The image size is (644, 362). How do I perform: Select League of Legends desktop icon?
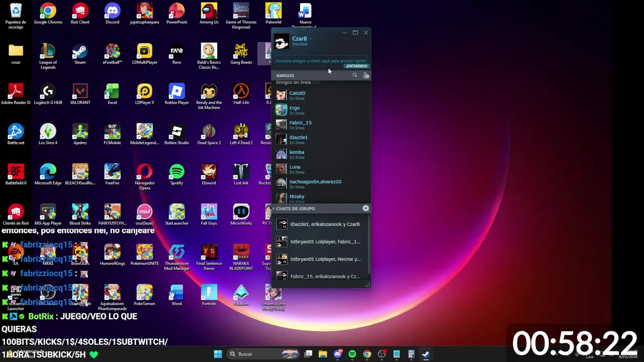[48, 57]
